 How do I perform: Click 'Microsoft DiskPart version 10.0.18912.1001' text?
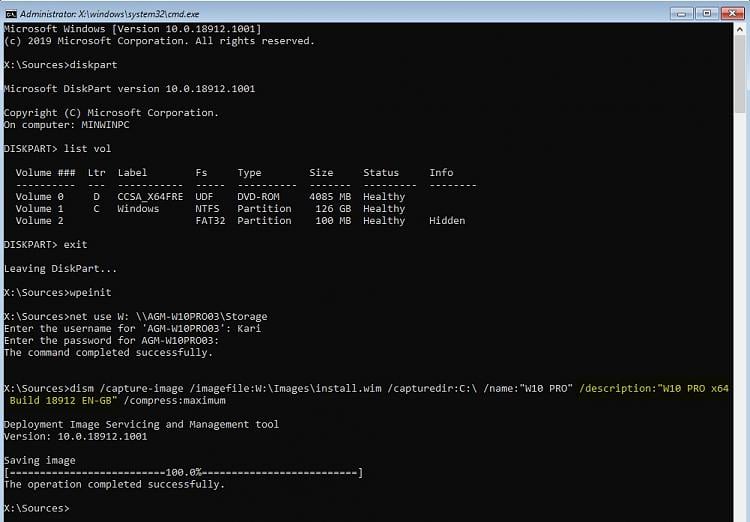pyautogui.click(x=130, y=89)
